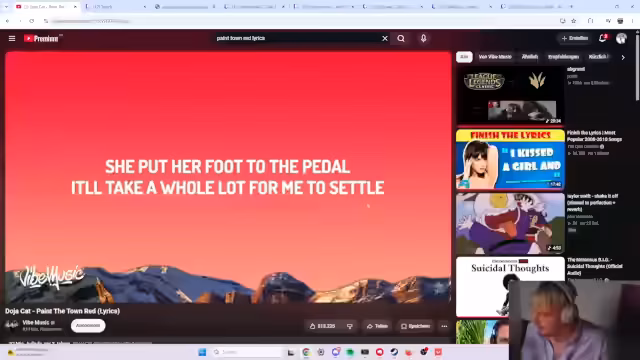The image size is (640, 360).
Task: Like the video with thumbs up
Action: coord(322,326)
